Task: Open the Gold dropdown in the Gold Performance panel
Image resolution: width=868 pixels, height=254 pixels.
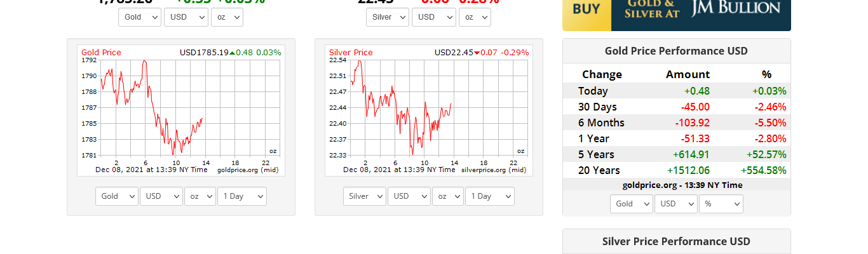Action: tap(632, 204)
